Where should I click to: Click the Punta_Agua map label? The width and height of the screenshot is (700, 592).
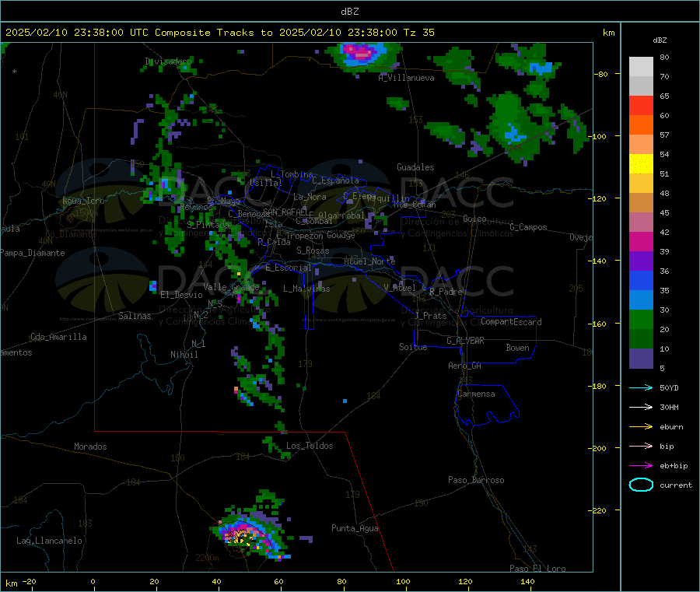pyautogui.click(x=355, y=528)
